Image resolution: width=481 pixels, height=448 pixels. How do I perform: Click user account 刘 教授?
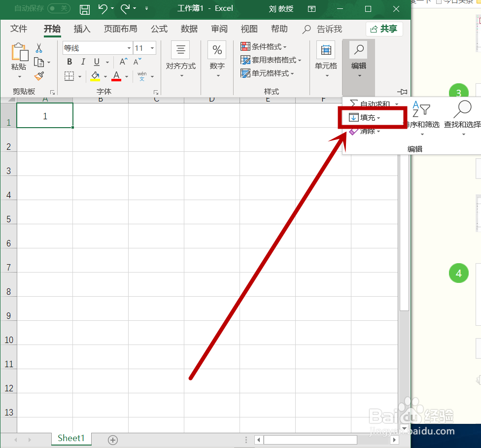281,8
